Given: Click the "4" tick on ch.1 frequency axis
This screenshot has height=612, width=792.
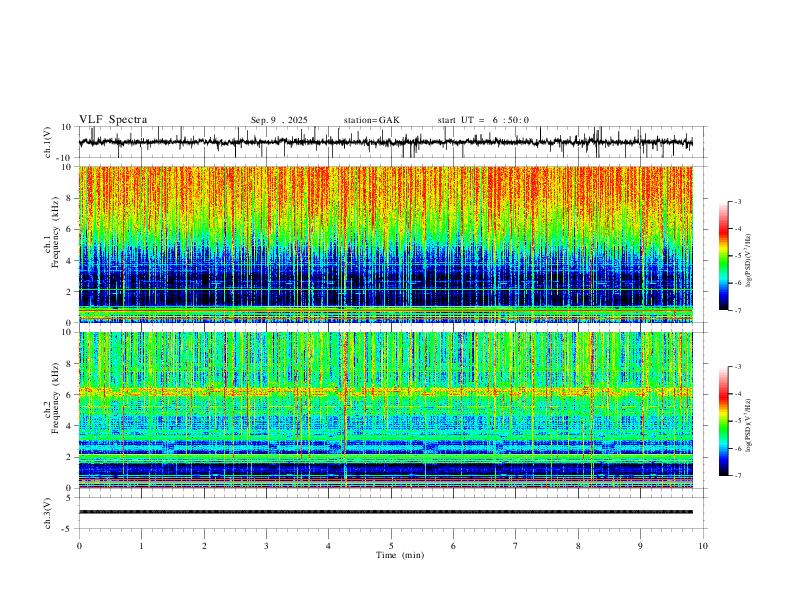Looking at the screenshot, I should coord(70,261).
